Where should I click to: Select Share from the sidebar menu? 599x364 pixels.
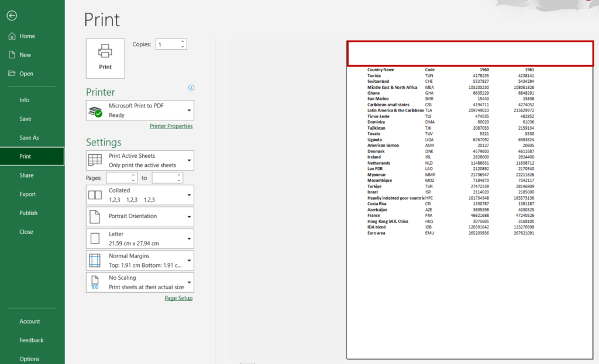tap(26, 175)
